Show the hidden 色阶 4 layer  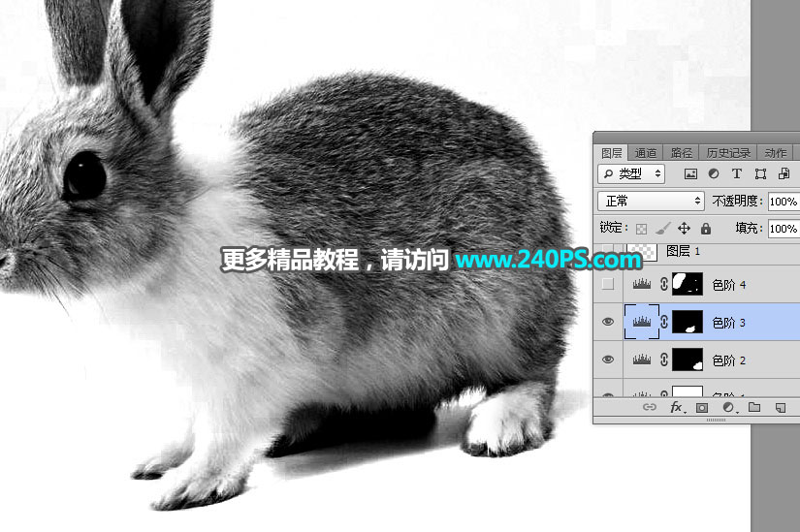click(x=607, y=284)
